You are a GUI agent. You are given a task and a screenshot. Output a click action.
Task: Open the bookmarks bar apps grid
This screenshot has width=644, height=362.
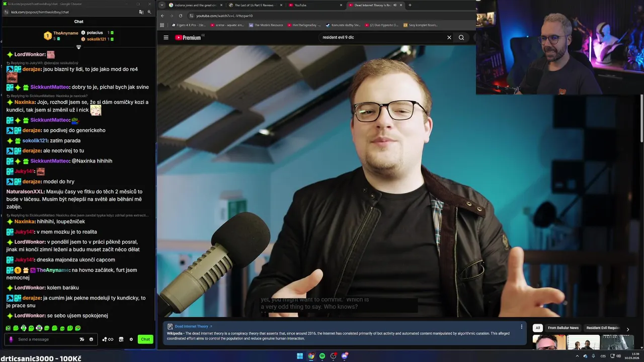point(162,25)
